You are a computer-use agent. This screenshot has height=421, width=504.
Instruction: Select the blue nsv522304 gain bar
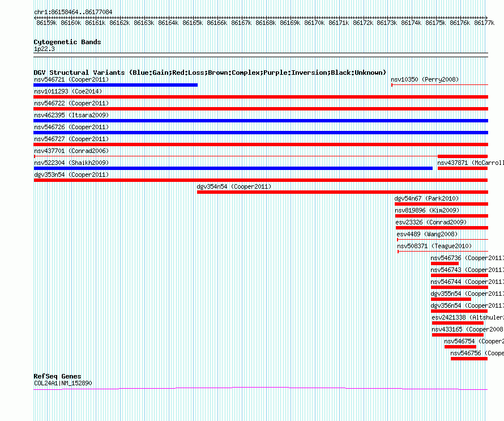(233, 168)
